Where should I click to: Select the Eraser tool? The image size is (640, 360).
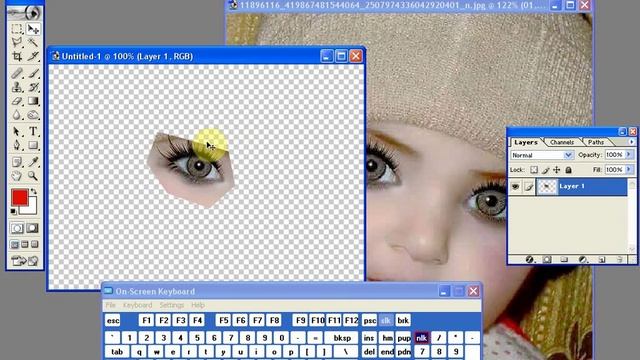click(17, 101)
